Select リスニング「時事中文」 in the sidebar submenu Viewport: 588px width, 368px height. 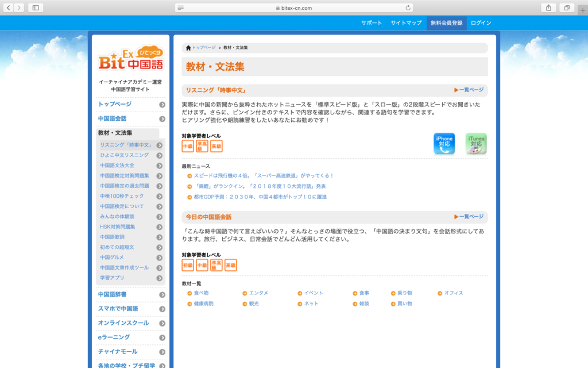(126, 145)
